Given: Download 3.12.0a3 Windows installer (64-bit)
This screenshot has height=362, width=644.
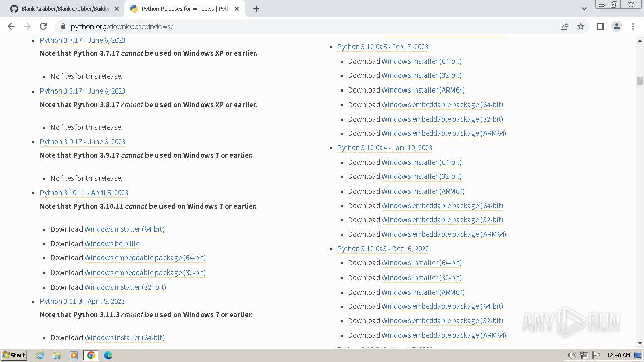Looking at the screenshot, I should pyautogui.click(x=422, y=263).
